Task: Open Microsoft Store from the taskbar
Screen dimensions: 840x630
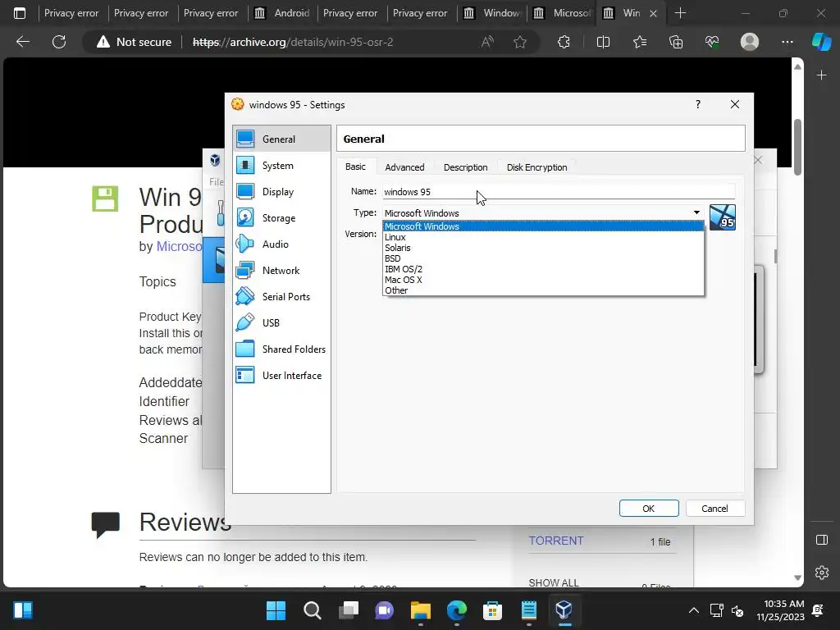Action: (x=492, y=610)
